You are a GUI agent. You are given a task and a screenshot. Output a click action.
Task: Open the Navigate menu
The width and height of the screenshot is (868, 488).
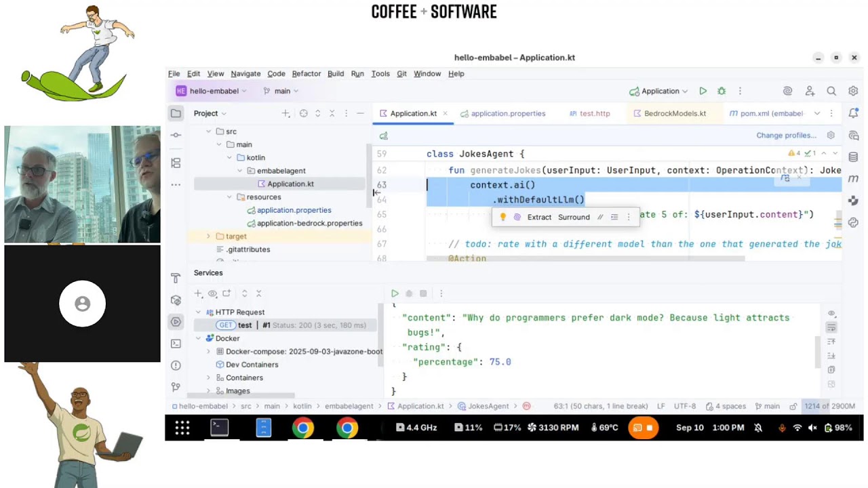coord(245,73)
